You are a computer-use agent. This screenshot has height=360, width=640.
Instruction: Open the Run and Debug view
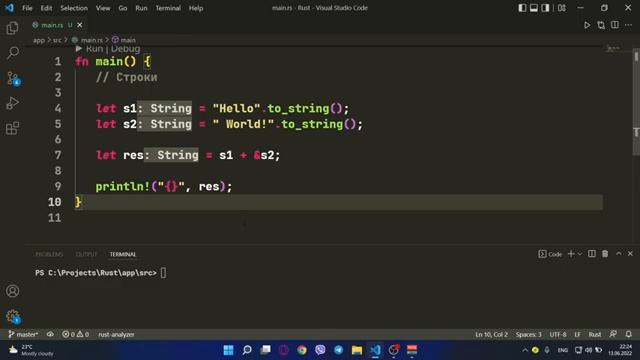(x=13, y=103)
